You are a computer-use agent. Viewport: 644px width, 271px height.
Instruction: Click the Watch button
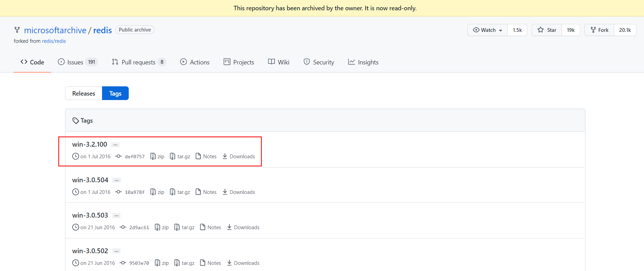tap(488, 30)
